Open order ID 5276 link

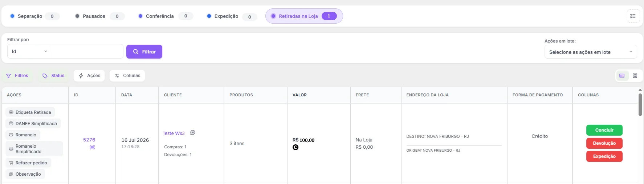pos(89,140)
